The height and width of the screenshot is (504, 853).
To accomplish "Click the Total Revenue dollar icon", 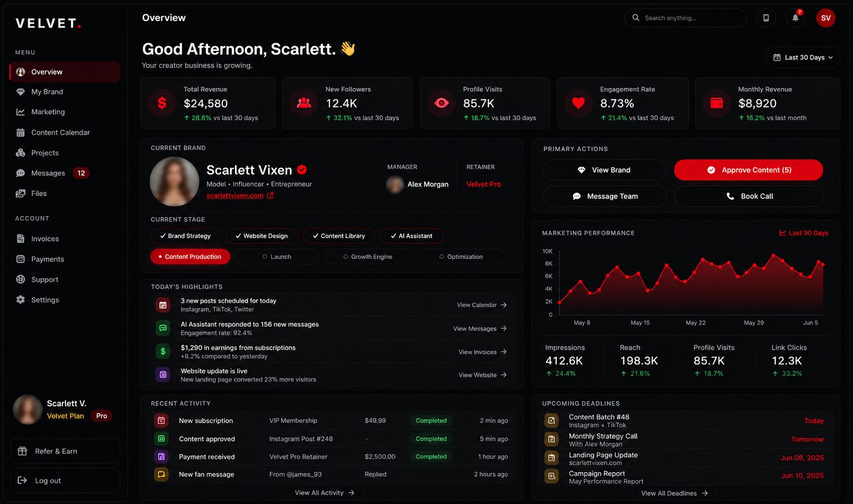I will 162,103.
